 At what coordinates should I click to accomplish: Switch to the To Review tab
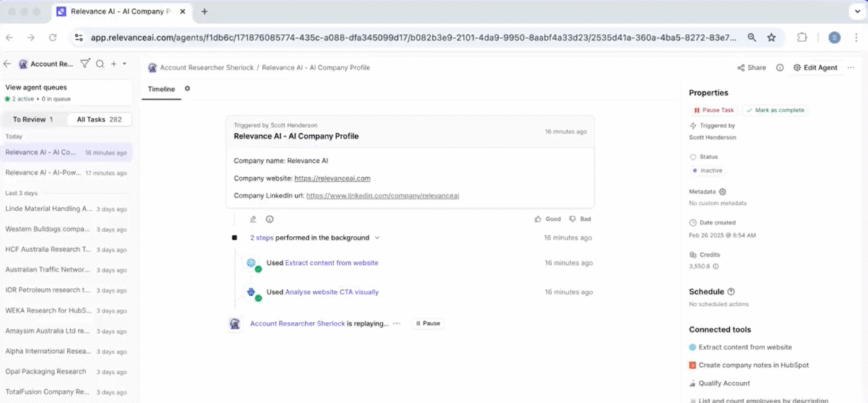(33, 119)
